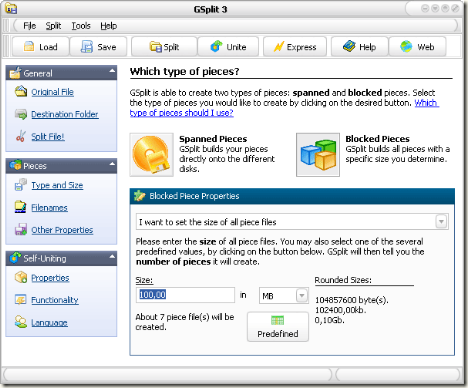The image size is (468, 388).
Task: Click the Web toolbar button
Action: (x=417, y=47)
